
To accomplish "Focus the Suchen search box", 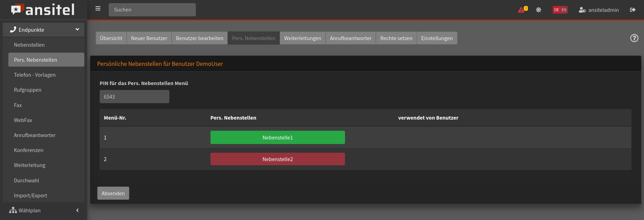I will (x=152, y=10).
